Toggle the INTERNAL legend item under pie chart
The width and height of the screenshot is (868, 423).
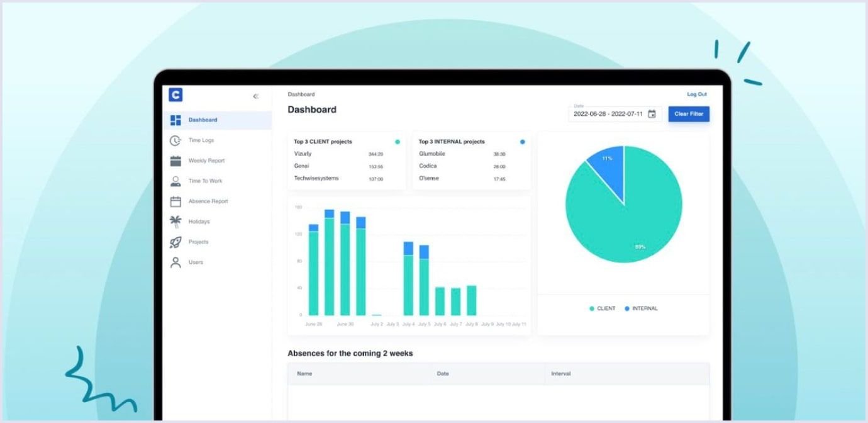tap(641, 308)
